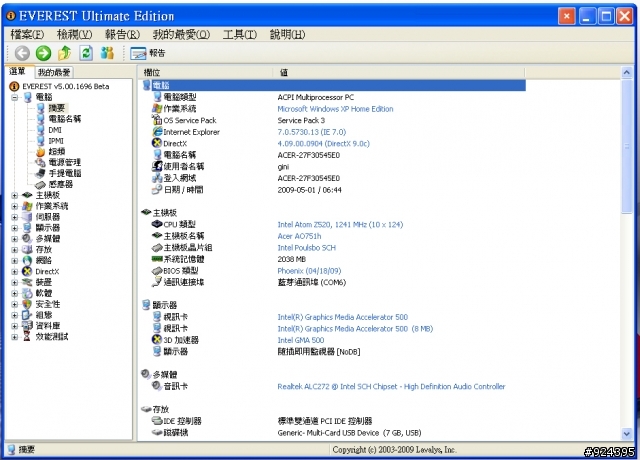Click the CPU 類型 chip icon
This screenshot has height=460, width=640.
[x=157, y=224]
